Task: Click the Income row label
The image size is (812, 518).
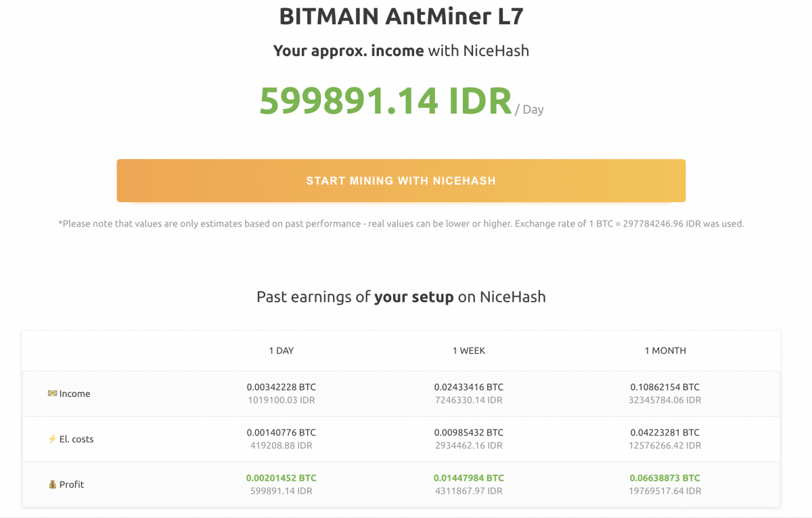Action: pos(74,394)
